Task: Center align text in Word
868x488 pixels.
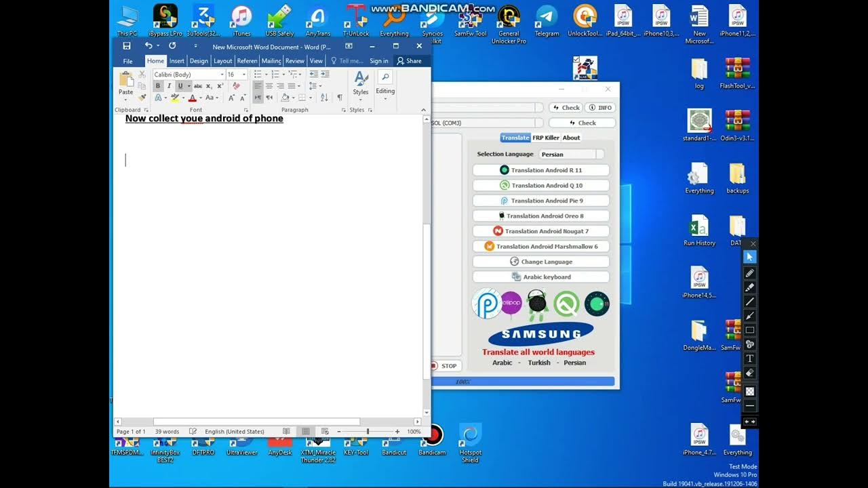Action: point(269,86)
